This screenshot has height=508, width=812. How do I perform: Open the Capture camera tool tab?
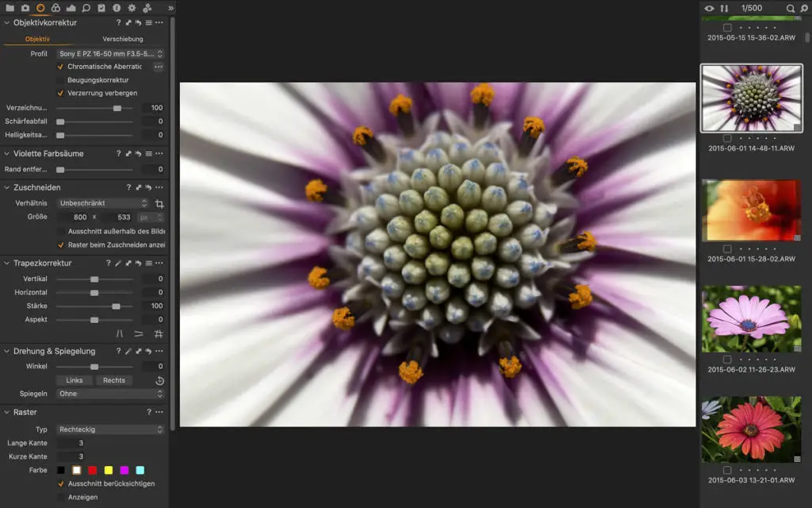[25, 8]
